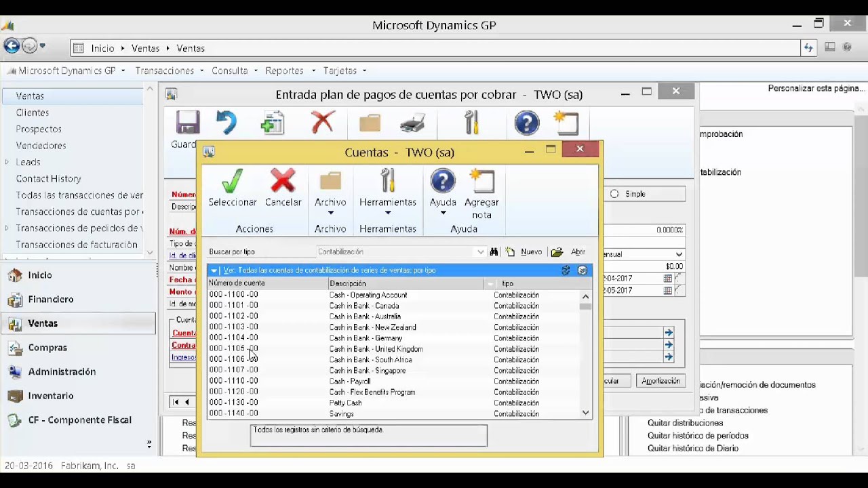Click the Nuevo button in Cuentas
The height and width of the screenshot is (488, 868).
524,252
